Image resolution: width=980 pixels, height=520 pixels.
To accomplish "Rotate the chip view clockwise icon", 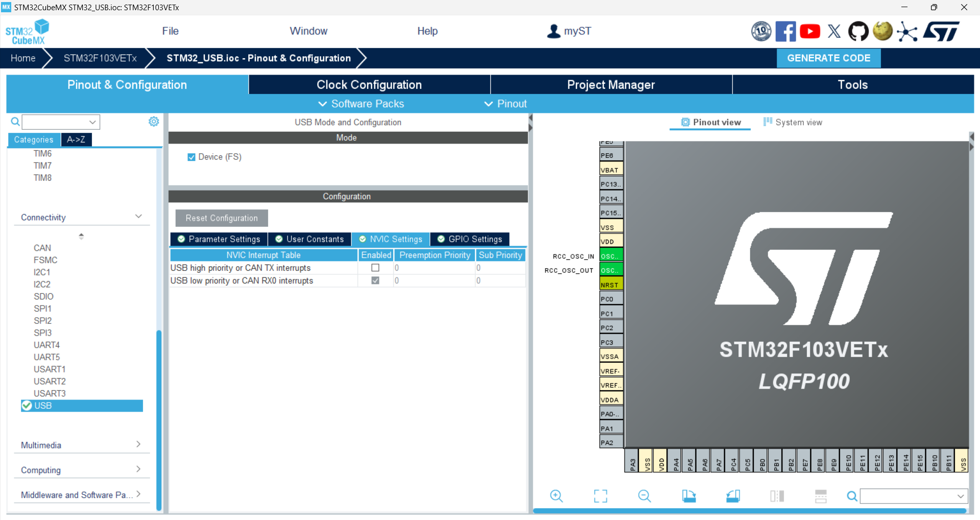I will [x=689, y=495].
